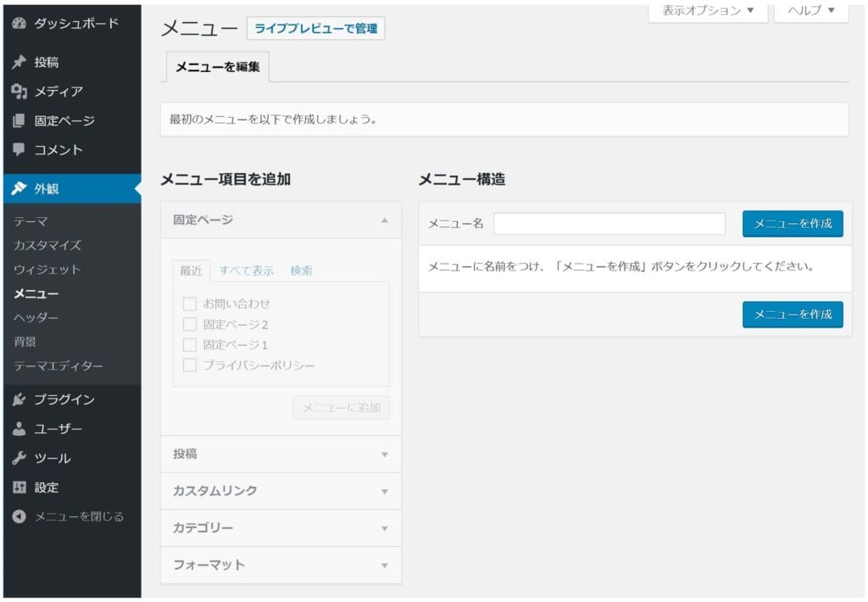Collapse the 固定ページ panel
Viewport: 868px width, 602px height.
384,220
